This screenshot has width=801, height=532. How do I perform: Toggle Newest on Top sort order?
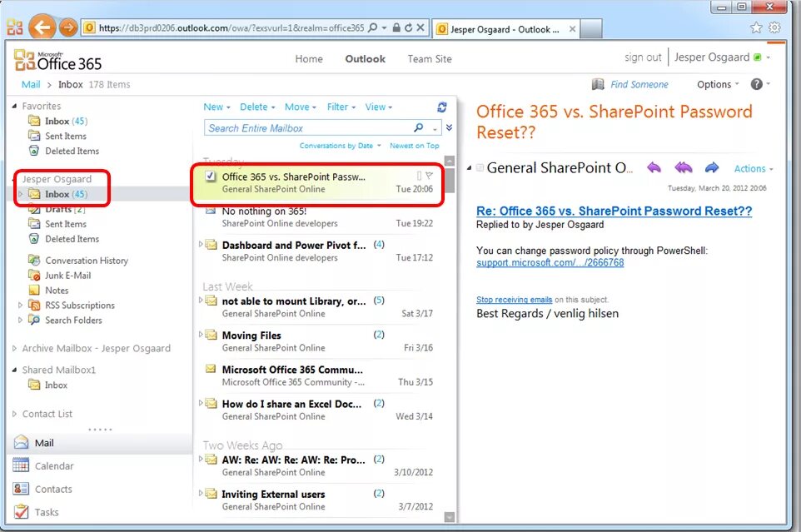pos(415,146)
